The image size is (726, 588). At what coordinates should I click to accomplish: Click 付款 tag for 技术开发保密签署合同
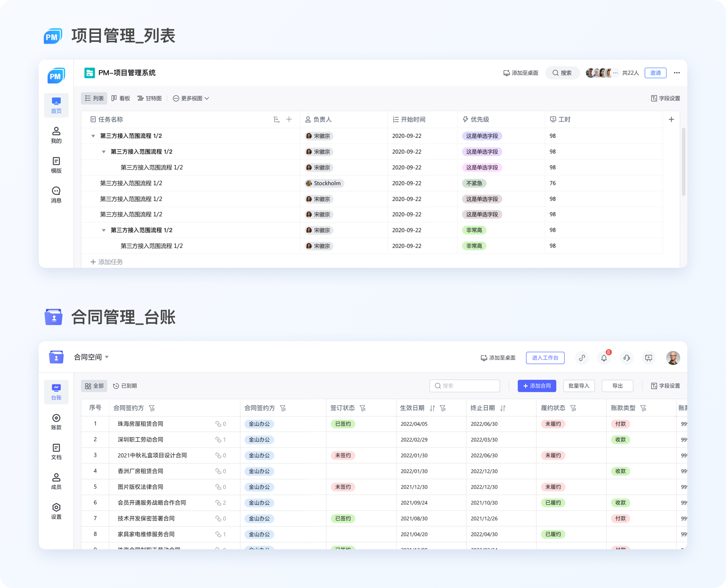tap(620, 518)
